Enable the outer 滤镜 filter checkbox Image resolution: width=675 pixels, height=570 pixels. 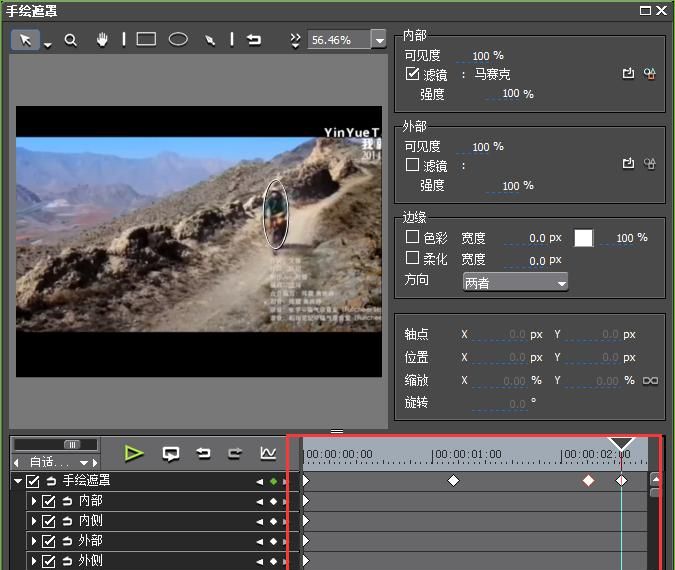click(412, 165)
